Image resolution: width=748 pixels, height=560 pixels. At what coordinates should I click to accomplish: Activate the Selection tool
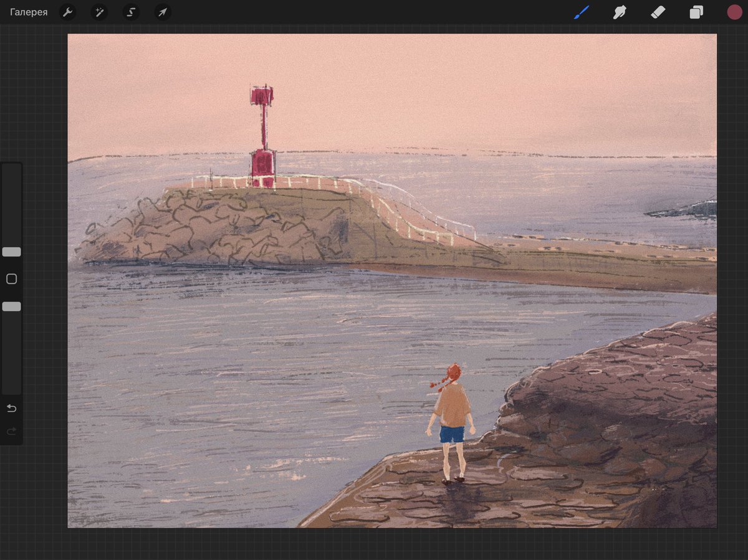pos(131,12)
